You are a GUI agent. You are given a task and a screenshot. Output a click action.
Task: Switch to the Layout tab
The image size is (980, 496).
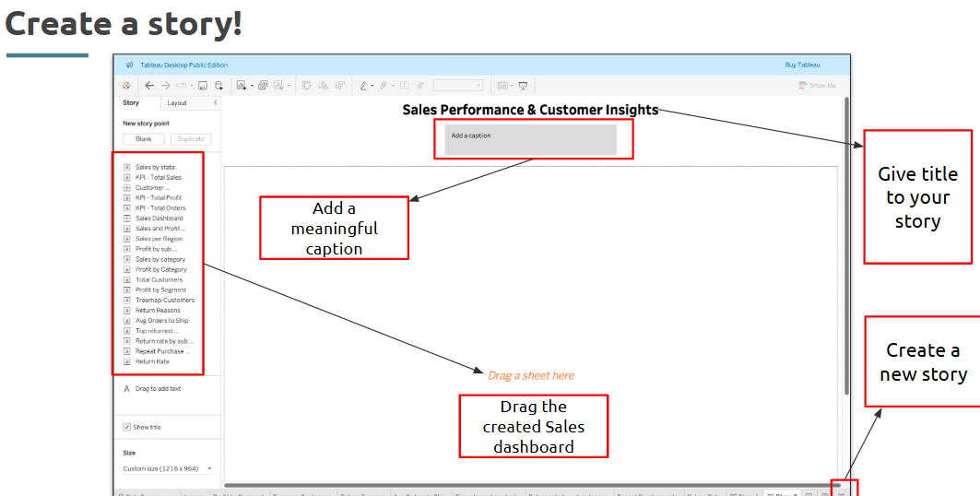[177, 102]
